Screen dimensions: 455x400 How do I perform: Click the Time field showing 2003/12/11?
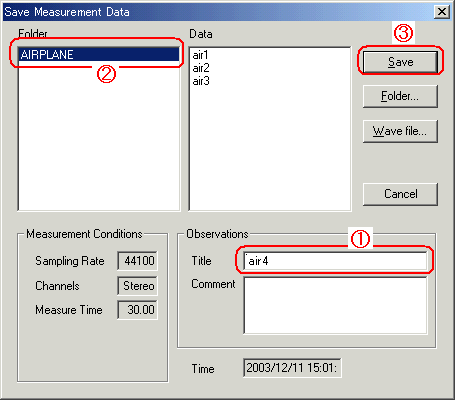tap(292, 368)
